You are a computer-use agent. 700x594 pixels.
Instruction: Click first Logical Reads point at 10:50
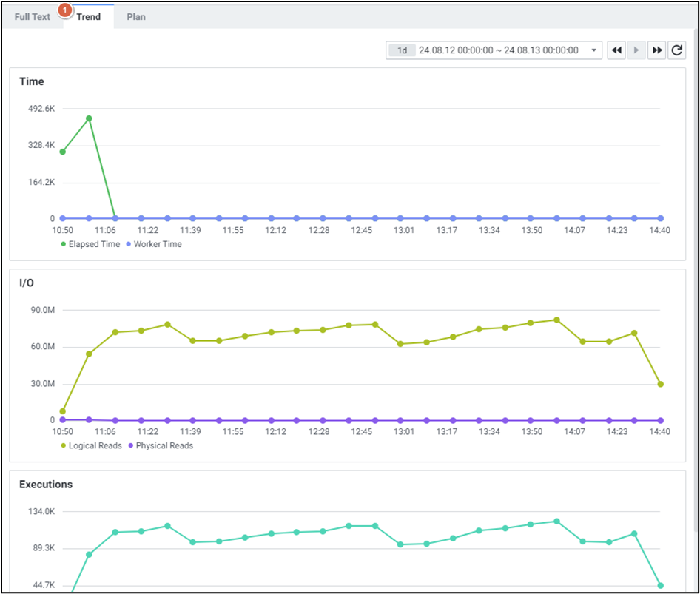pos(63,411)
